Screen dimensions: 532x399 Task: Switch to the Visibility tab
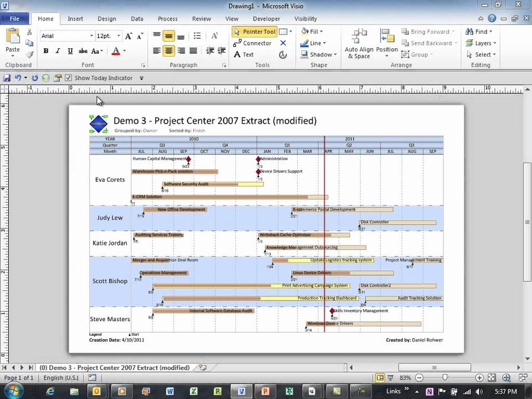(x=306, y=19)
